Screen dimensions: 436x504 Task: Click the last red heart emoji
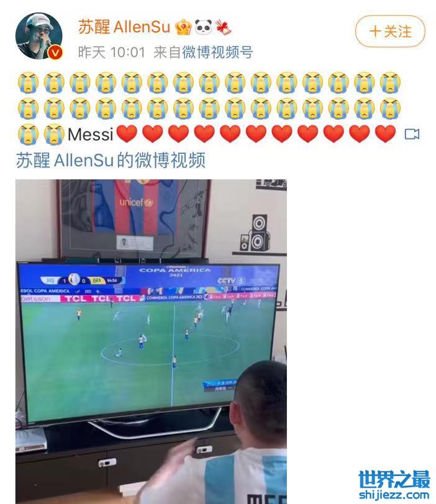(386, 134)
